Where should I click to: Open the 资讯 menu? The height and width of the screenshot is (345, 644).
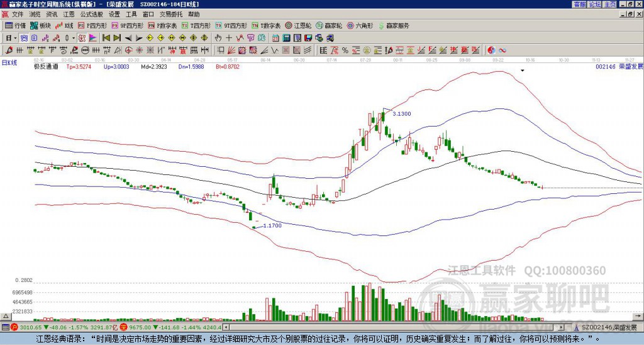click(52, 14)
